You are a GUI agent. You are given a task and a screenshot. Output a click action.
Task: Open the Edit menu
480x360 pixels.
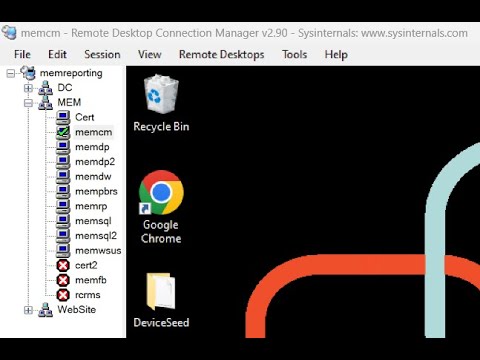(x=57, y=54)
